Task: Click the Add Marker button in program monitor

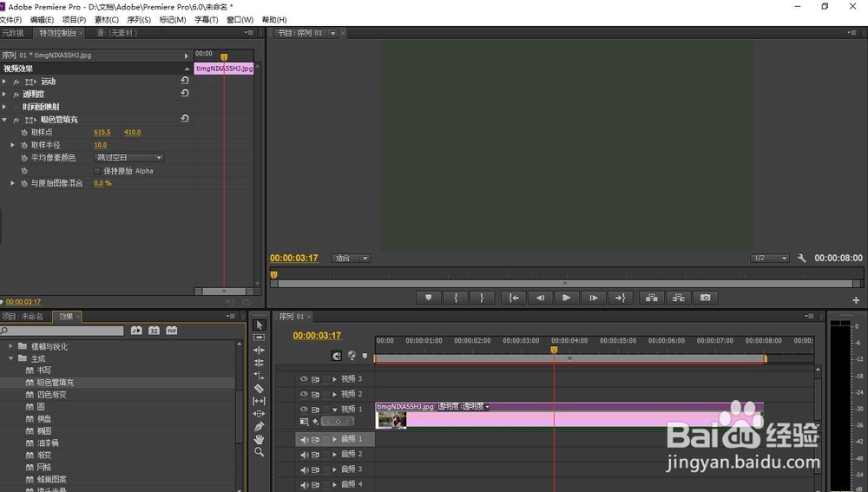Action: [x=429, y=298]
